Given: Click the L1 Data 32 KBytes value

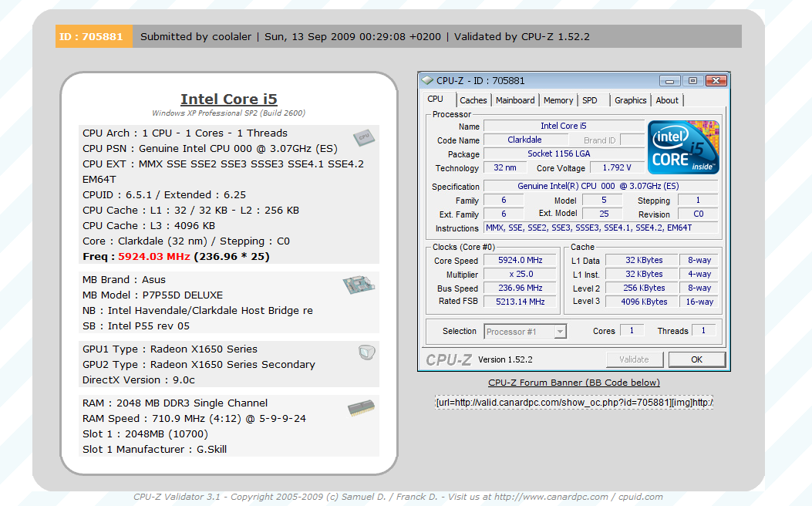Looking at the screenshot, I should coord(643,261).
